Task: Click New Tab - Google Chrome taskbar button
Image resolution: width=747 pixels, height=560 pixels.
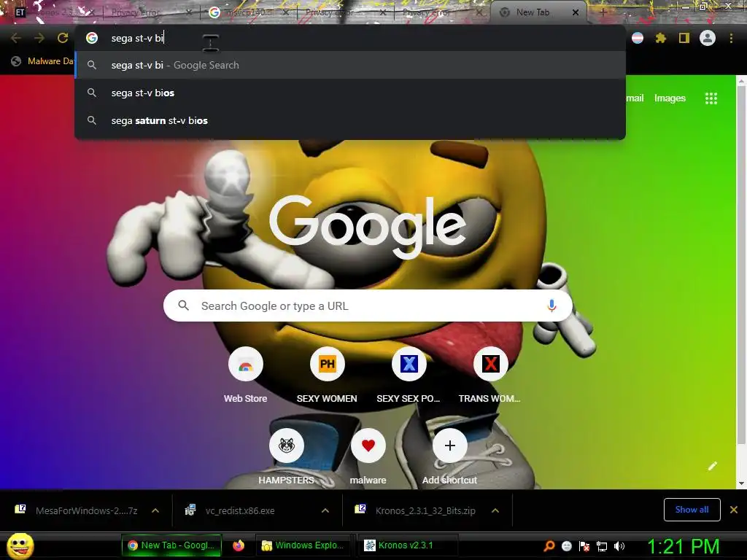Action: coord(172,545)
